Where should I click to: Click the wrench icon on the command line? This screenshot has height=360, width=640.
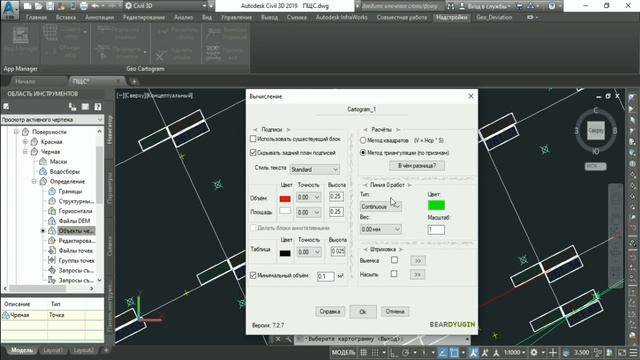click(288, 339)
